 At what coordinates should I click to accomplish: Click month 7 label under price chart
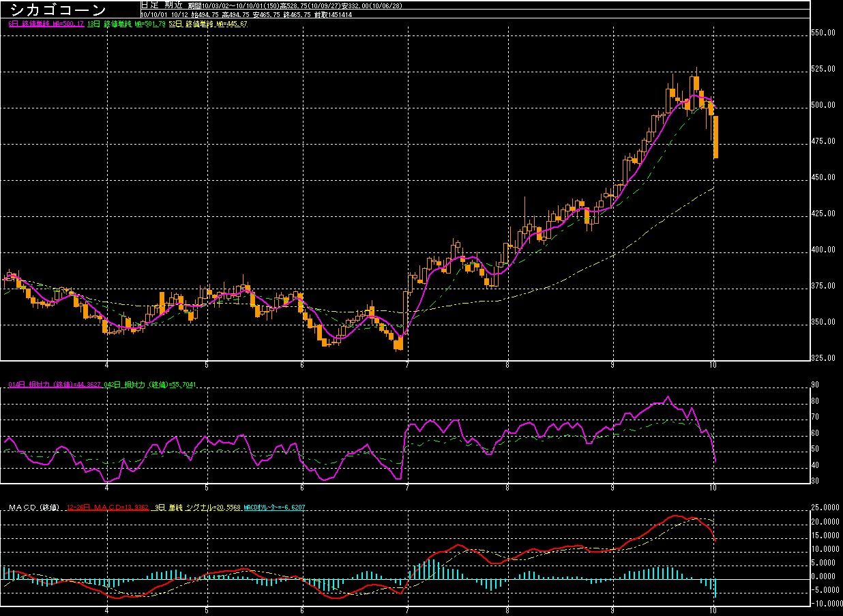point(407,365)
